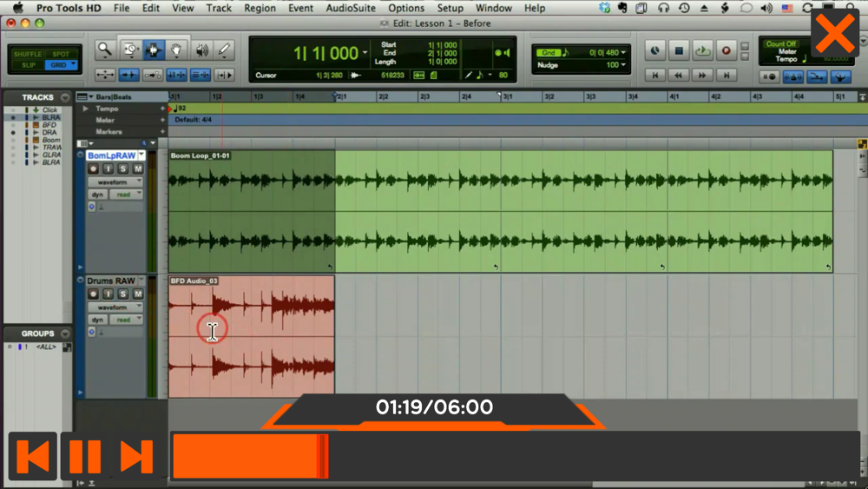Viewport: 868px width, 489px height.
Task: Enable SPOT edit mode
Action: 61,54
